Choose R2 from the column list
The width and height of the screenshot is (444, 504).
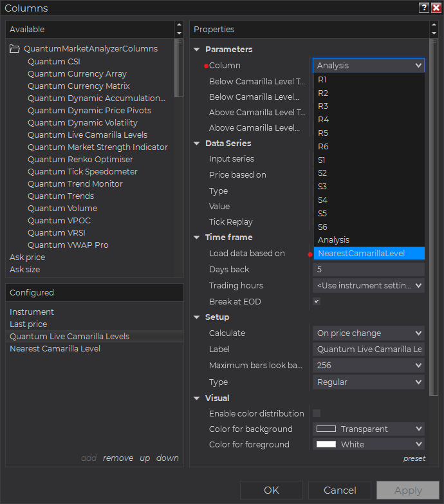(369, 93)
